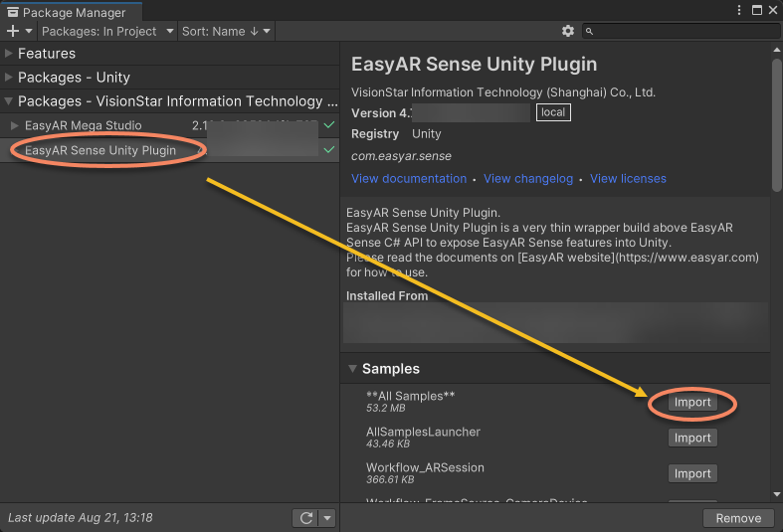Open the View licenses link

[628, 179]
